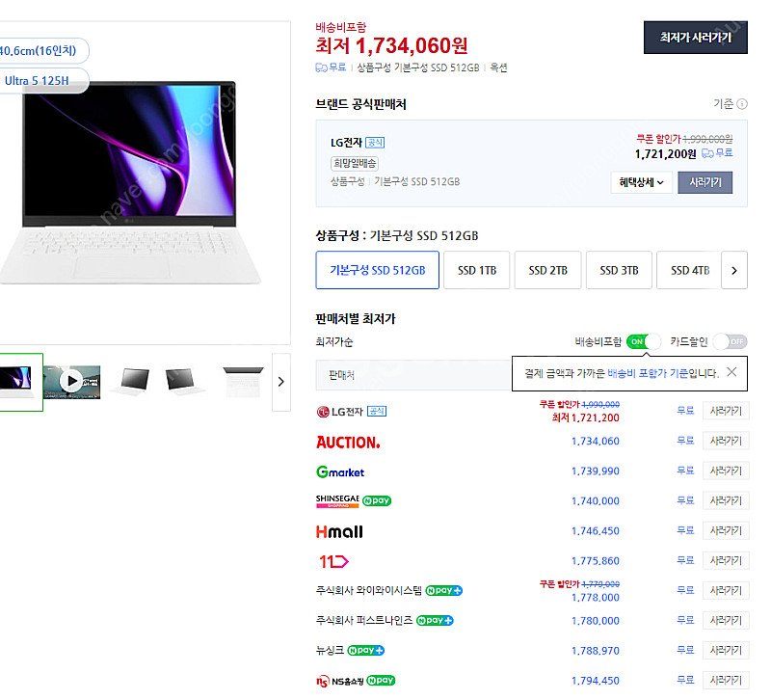Screen dimensions: 771x700
Task: Click Npay badge beside NS홈쇼핑
Action: click(x=381, y=681)
